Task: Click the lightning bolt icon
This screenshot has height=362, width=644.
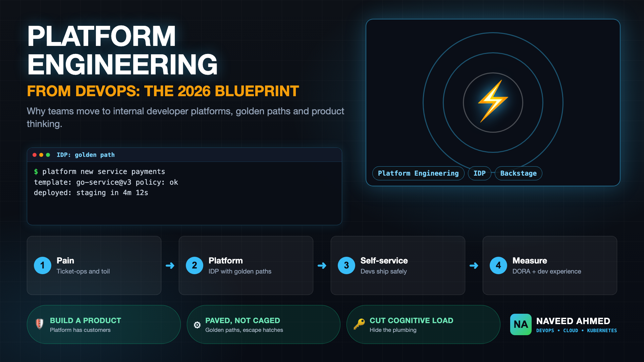Action: point(493,102)
